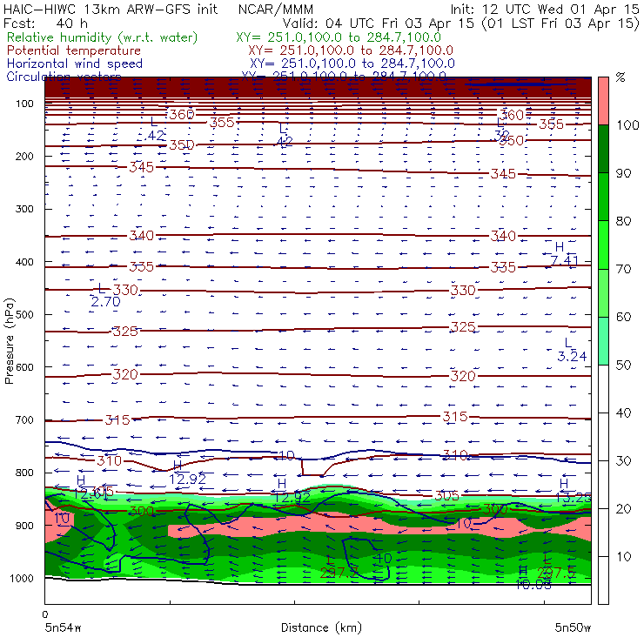
Task: Select the 'Circulation vectors' legend label
Action: [64, 77]
